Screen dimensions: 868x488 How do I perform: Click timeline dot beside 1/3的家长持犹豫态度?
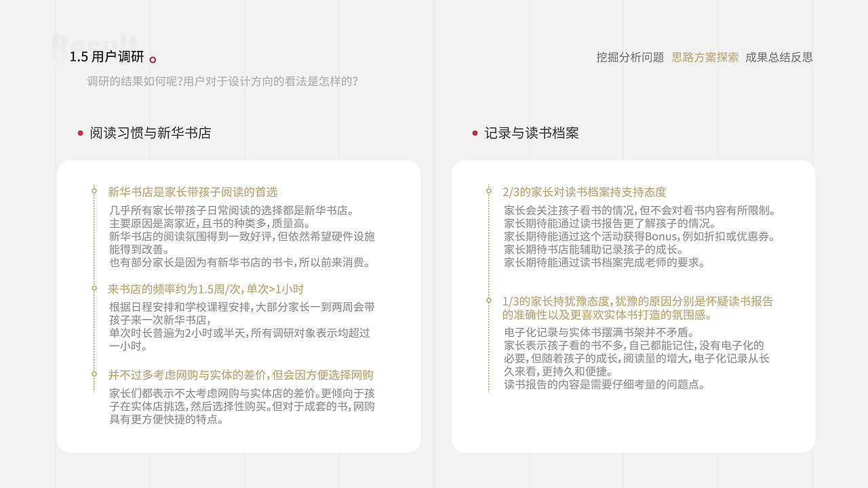coord(488,302)
